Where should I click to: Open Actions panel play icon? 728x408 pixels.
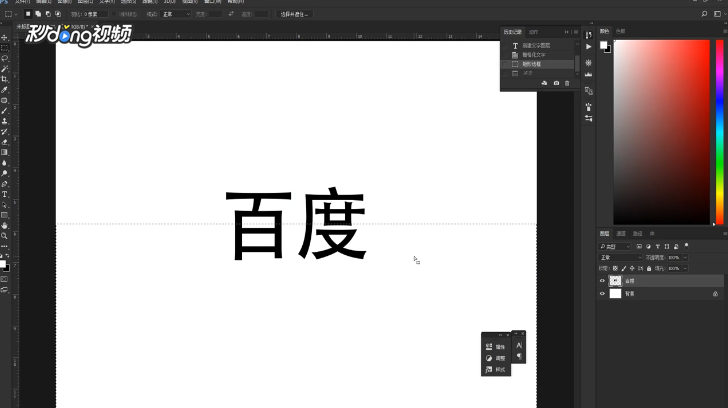tap(589, 47)
